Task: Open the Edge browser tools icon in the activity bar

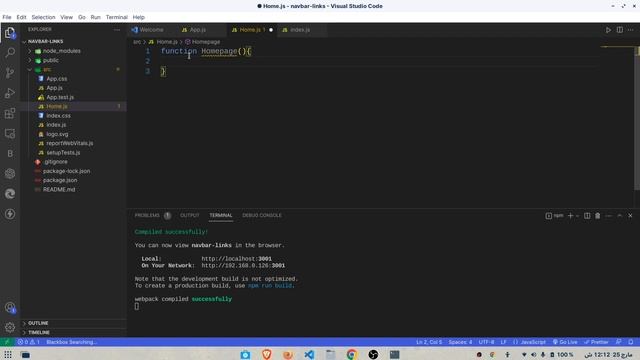Action: (10, 193)
